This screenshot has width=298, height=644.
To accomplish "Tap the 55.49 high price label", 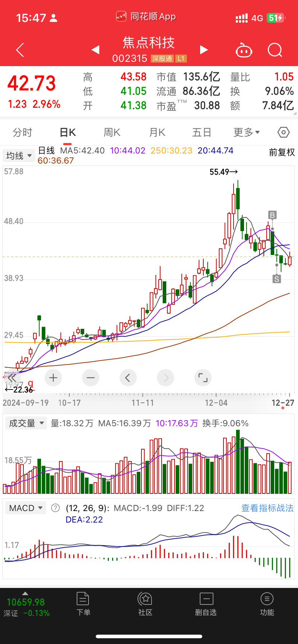I will [x=223, y=172].
